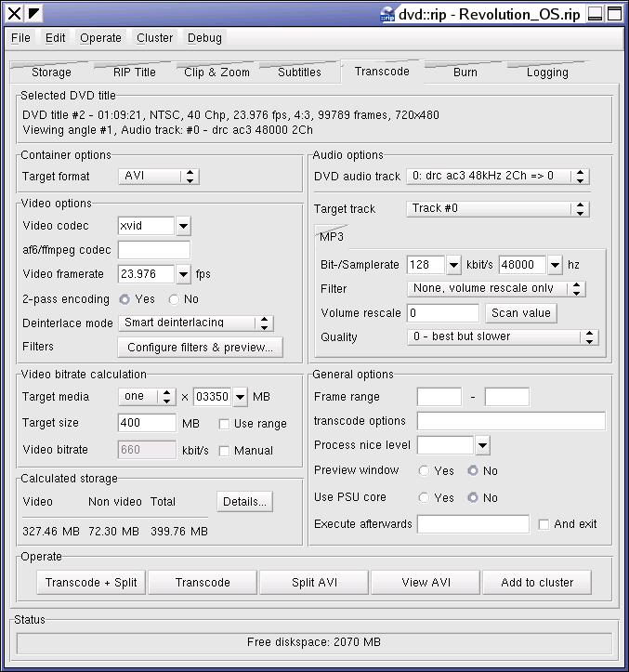
Task: Click the total storage 399.76 MB value
Action: 179,532
